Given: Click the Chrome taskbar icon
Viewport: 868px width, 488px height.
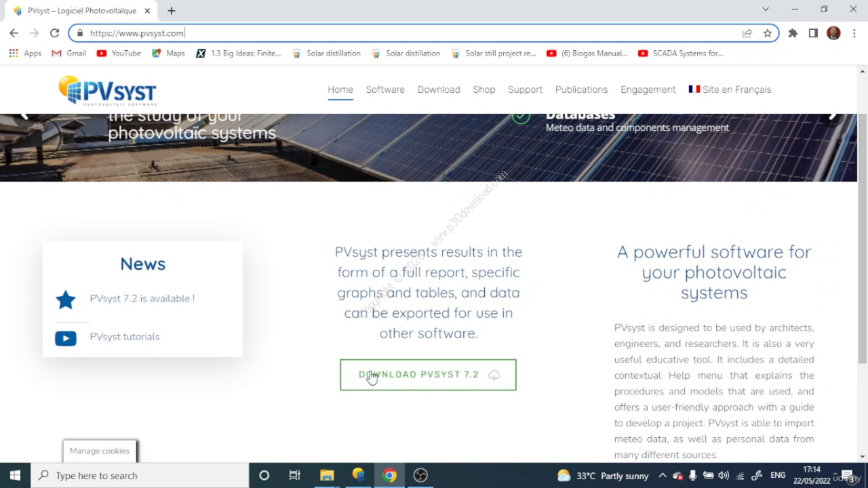Looking at the screenshot, I should [x=389, y=475].
